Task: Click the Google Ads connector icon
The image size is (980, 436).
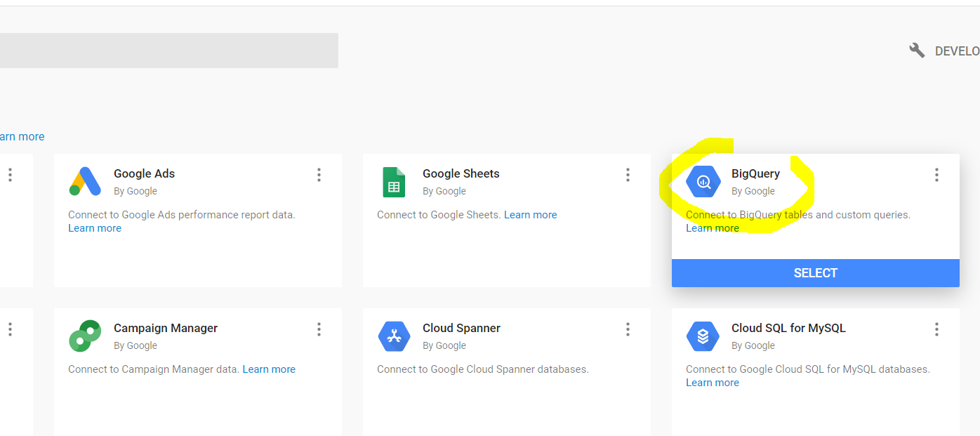Action: pyautogui.click(x=84, y=181)
